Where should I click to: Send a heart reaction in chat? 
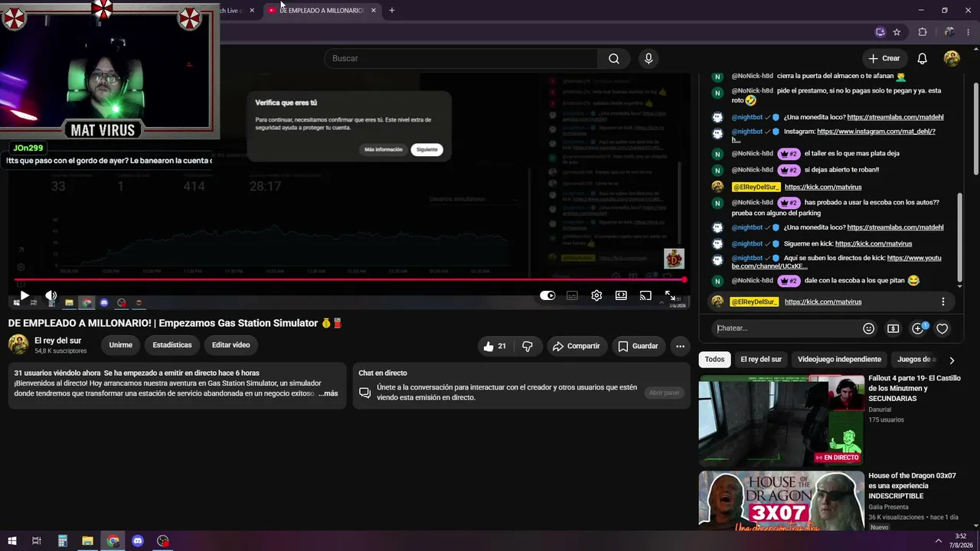[942, 328]
